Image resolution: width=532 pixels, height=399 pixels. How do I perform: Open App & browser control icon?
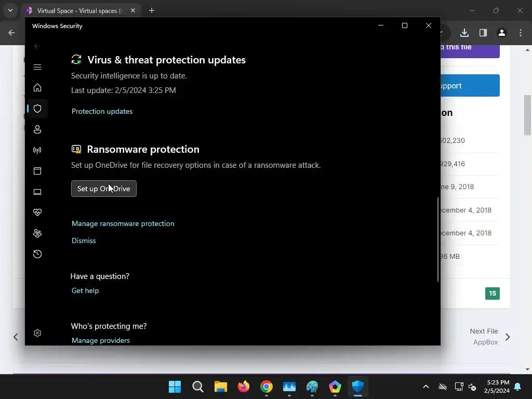[x=37, y=170]
